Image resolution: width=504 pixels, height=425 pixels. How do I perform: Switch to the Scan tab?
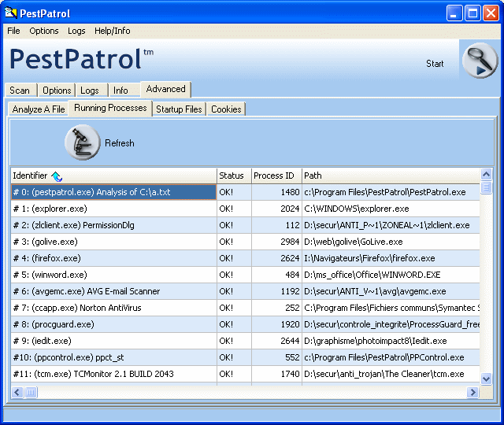pos(20,91)
